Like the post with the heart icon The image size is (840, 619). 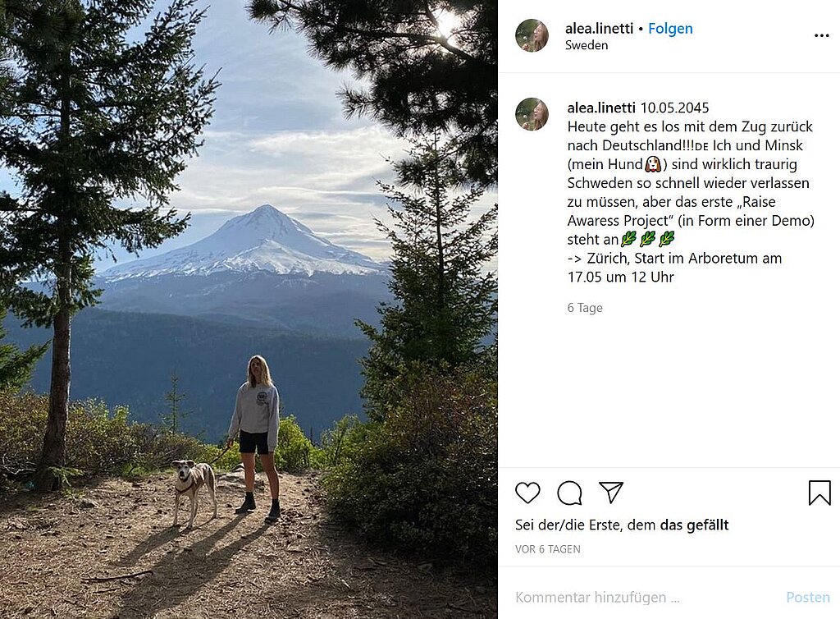pyautogui.click(x=527, y=493)
